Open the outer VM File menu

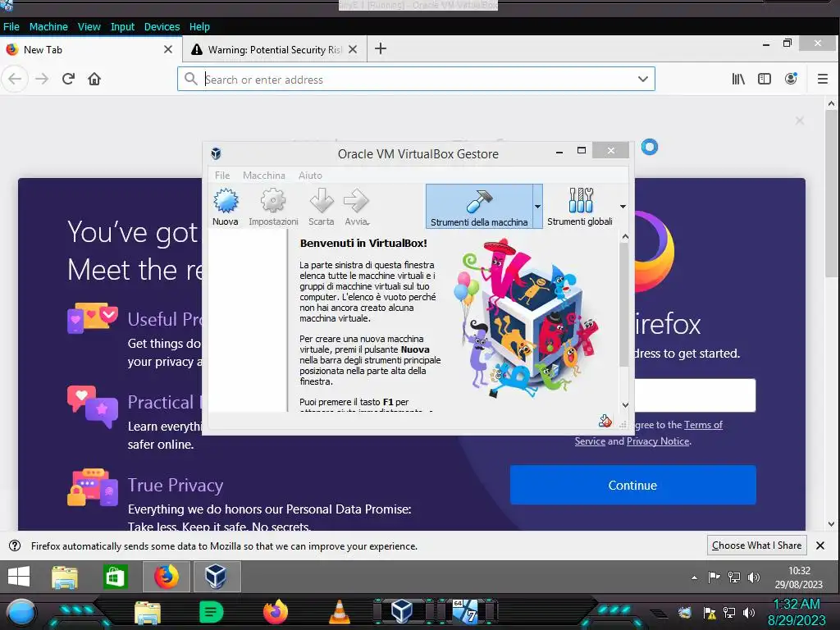tap(11, 27)
